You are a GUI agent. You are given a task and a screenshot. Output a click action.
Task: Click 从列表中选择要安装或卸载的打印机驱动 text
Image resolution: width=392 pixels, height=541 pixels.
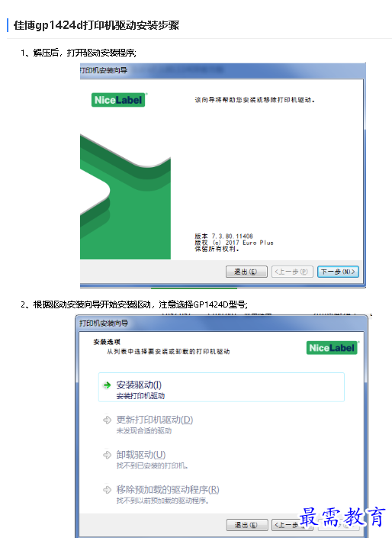168,351
